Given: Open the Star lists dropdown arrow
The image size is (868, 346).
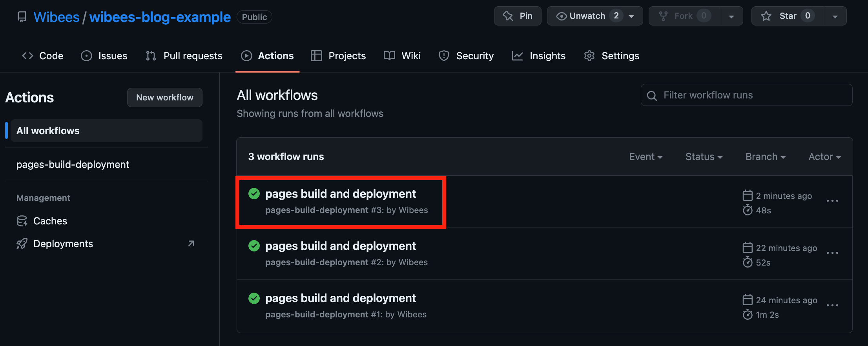Looking at the screenshot, I should [835, 16].
